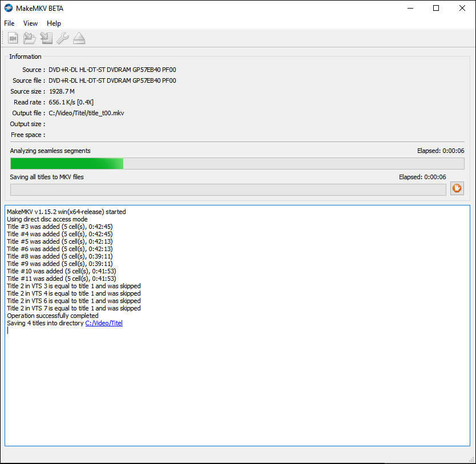Viewport: 476px width, 464px height.
Task: Click the 'Title 2 in VTS 4' skipped line
Action: 74,293
